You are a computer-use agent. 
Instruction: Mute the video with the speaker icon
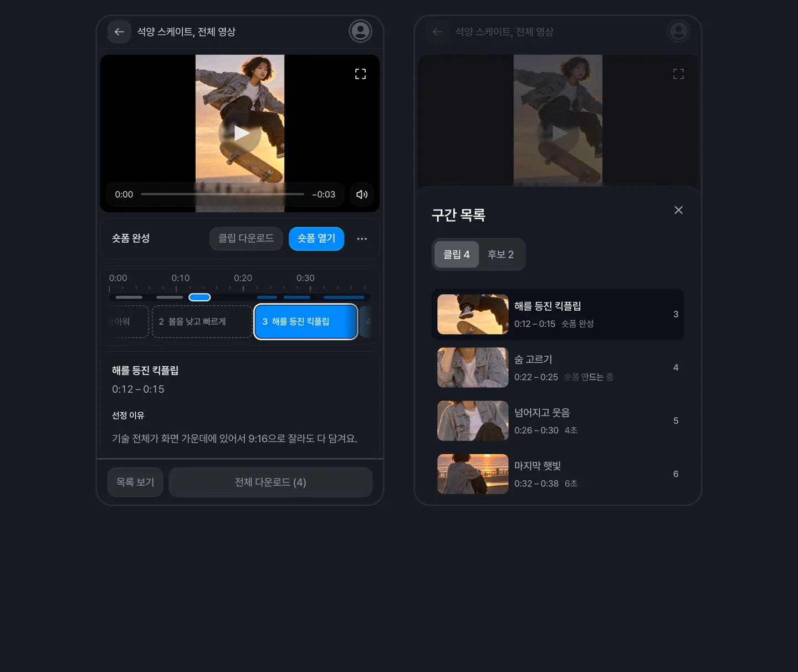click(x=362, y=194)
